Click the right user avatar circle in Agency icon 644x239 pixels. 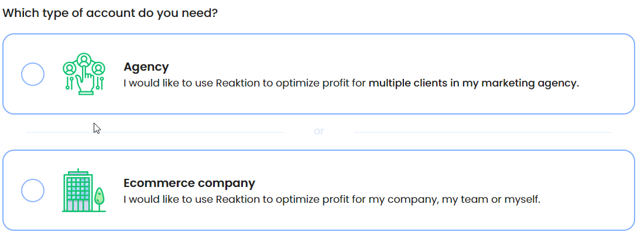pos(98,68)
